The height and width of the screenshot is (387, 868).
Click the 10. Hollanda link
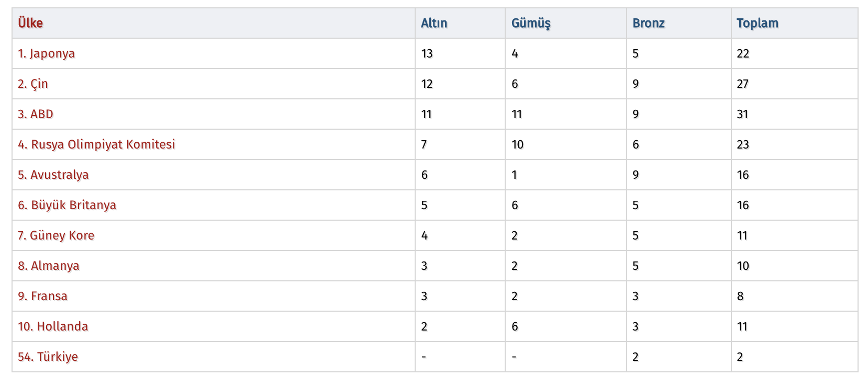(x=53, y=326)
